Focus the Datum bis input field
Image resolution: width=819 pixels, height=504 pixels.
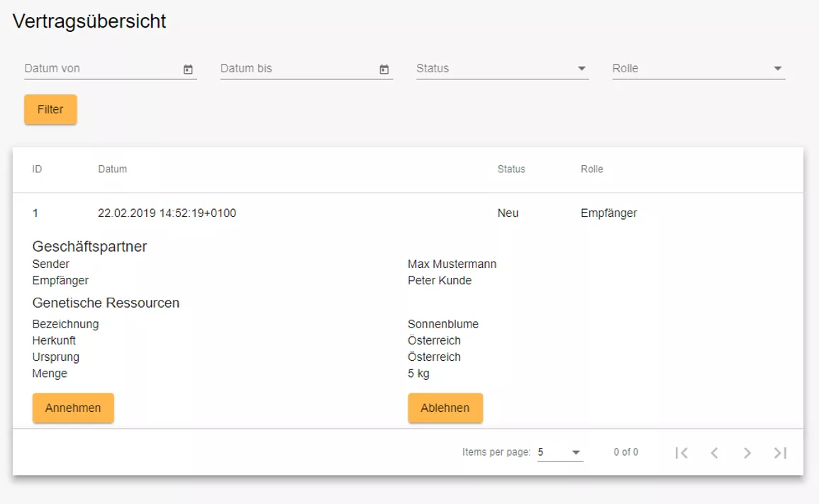[x=296, y=69]
